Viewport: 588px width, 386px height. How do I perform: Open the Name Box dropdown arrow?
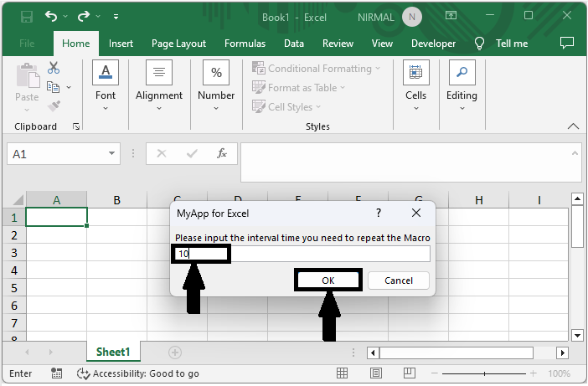tap(113, 154)
